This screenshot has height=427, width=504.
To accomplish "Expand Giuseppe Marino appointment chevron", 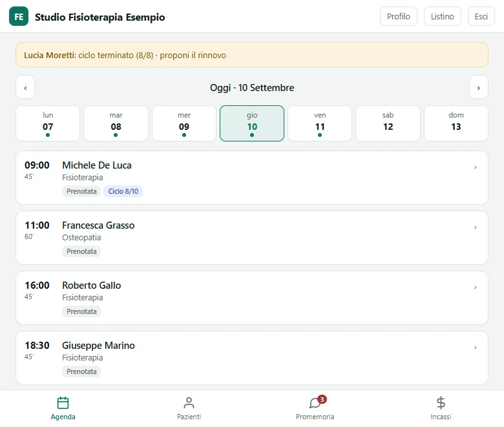I will (x=475, y=348).
